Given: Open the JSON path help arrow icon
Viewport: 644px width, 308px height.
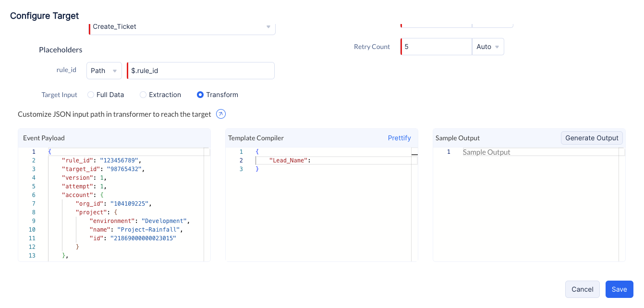Looking at the screenshot, I should click(221, 114).
